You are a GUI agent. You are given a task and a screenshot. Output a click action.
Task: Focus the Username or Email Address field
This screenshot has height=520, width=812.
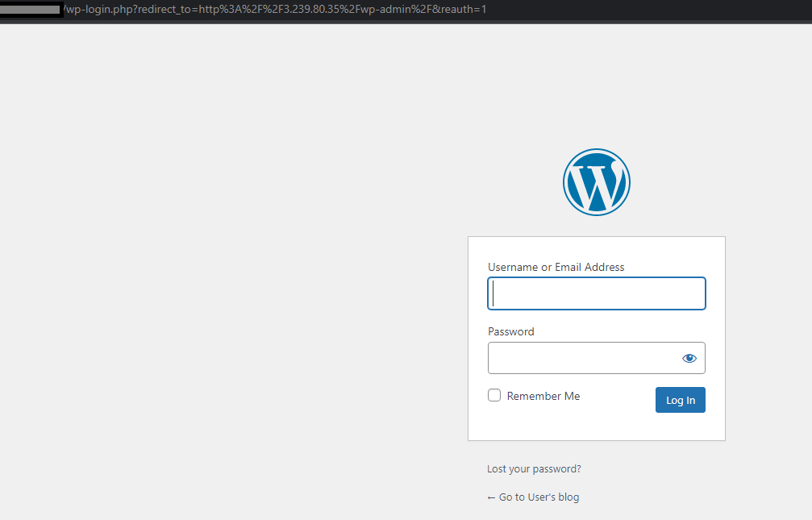[597, 293]
